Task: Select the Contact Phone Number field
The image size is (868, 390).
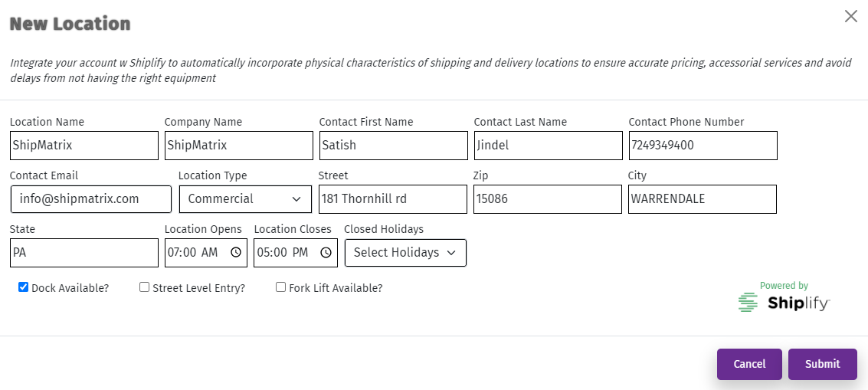Action: (703, 146)
